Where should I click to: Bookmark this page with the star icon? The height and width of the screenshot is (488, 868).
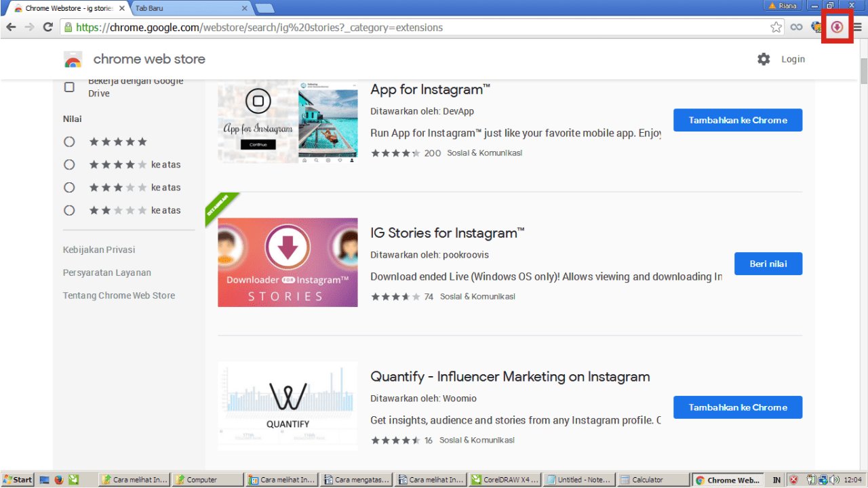(776, 27)
